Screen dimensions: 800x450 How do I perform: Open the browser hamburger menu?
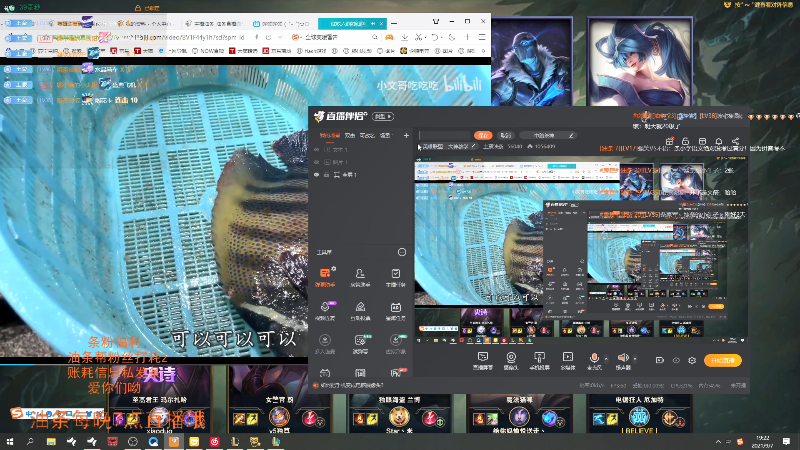pyautogui.click(x=482, y=37)
